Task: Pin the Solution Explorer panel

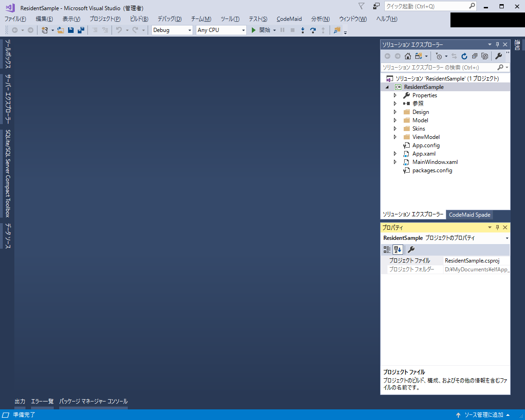Action: [497, 44]
